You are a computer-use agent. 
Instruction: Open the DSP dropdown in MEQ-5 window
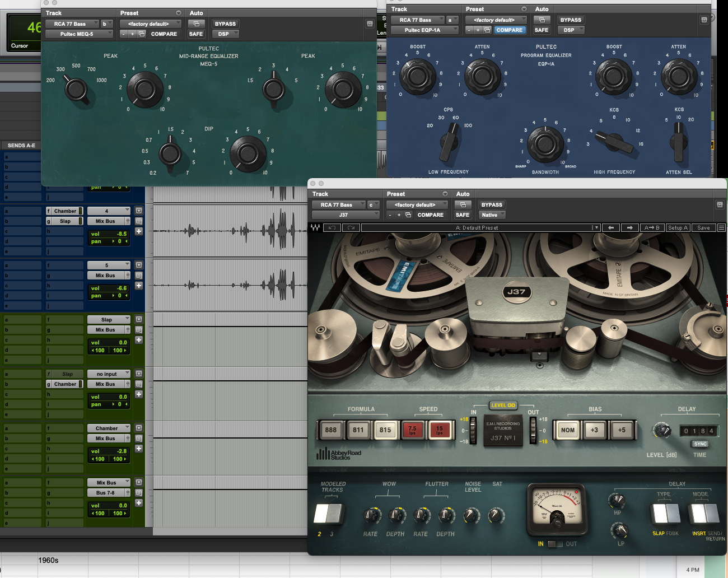226,34
